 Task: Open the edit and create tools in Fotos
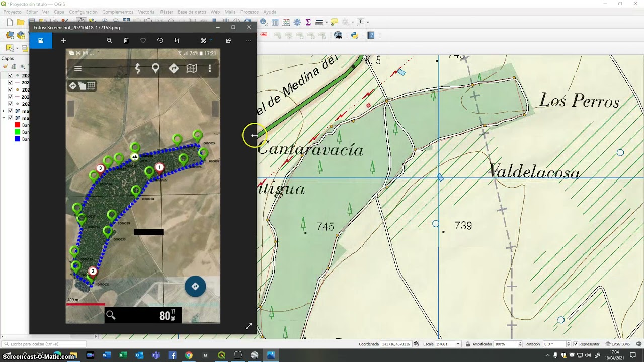[203, 41]
